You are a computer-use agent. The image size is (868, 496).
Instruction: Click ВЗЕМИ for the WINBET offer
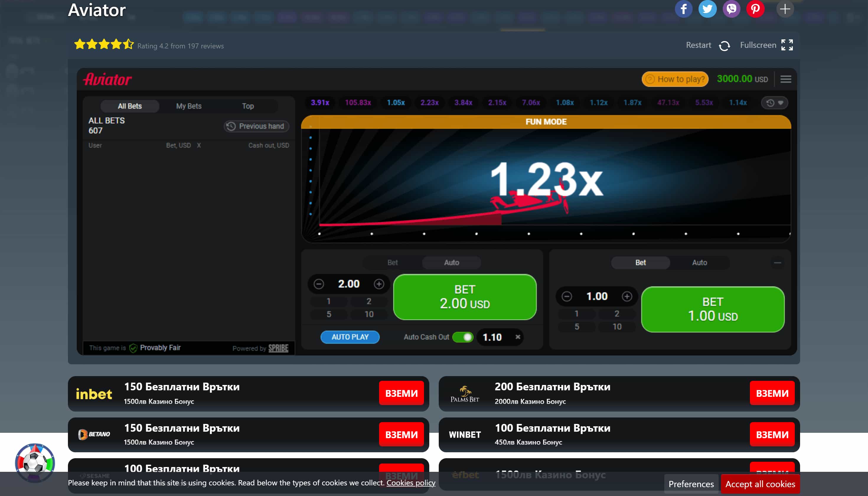coord(772,435)
